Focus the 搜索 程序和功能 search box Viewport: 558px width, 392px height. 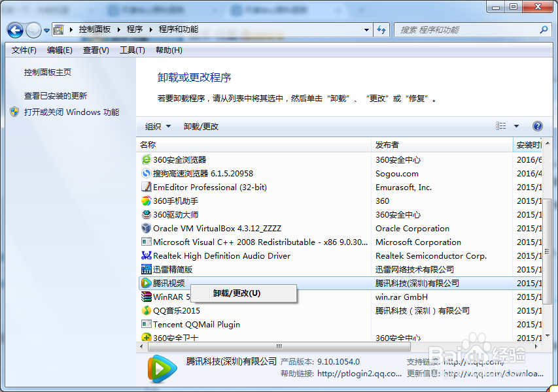click(472, 30)
